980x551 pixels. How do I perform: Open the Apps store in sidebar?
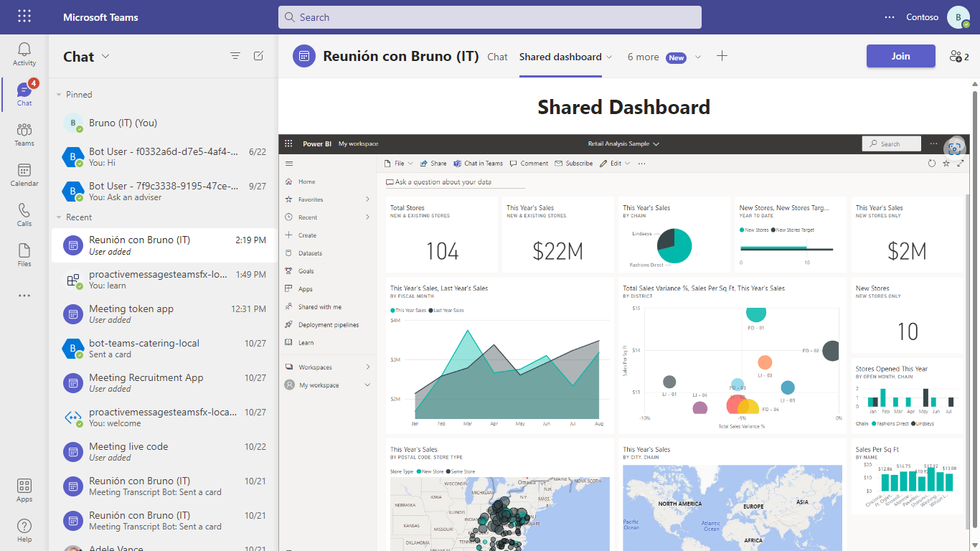point(24,491)
